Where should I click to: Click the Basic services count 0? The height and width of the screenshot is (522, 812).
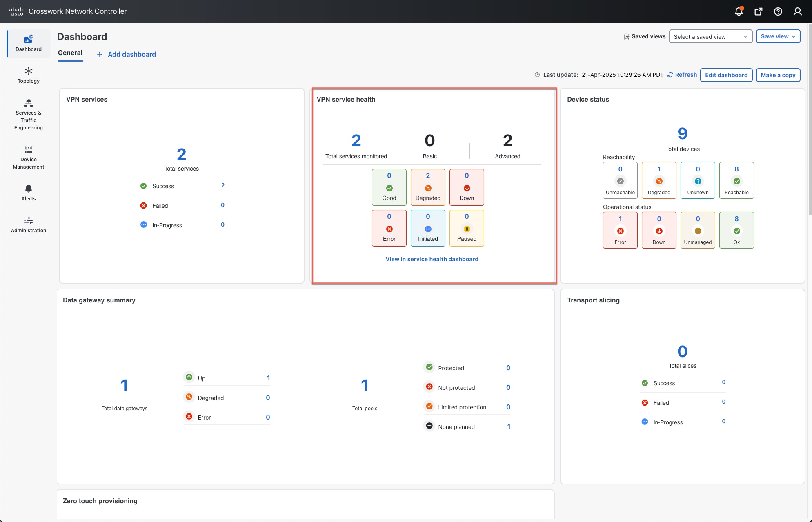point(429,141)
